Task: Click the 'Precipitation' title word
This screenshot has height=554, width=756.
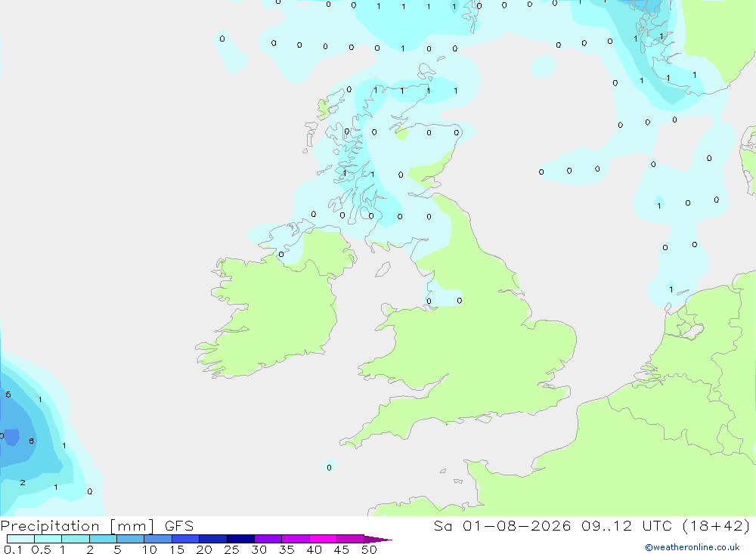Action: 50,526
